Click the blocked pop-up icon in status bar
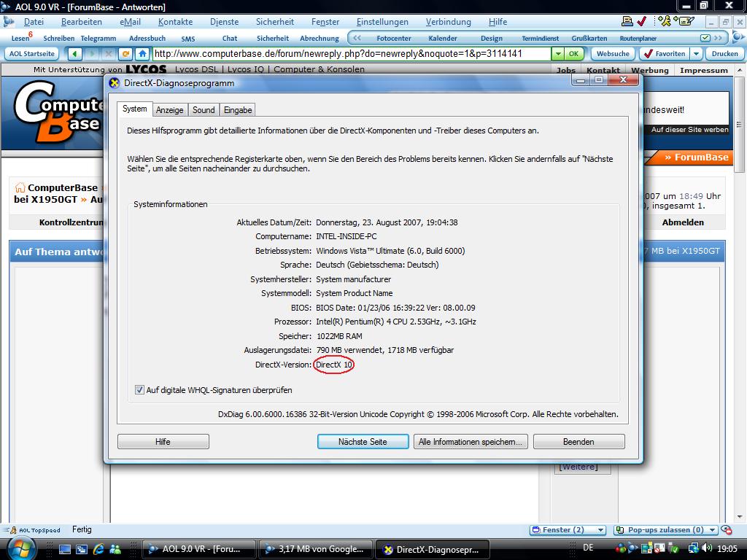Screen dimensions: 747x560 click(x=727, y=529)
